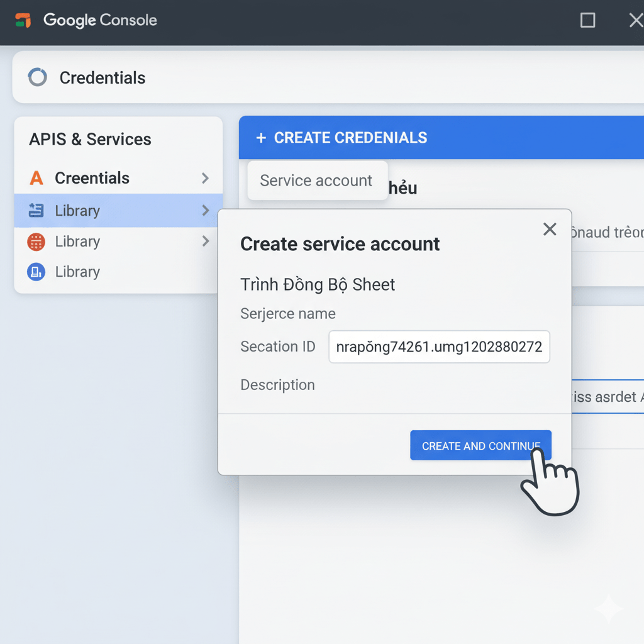Click the blue person Library icon

click(36, 272)
